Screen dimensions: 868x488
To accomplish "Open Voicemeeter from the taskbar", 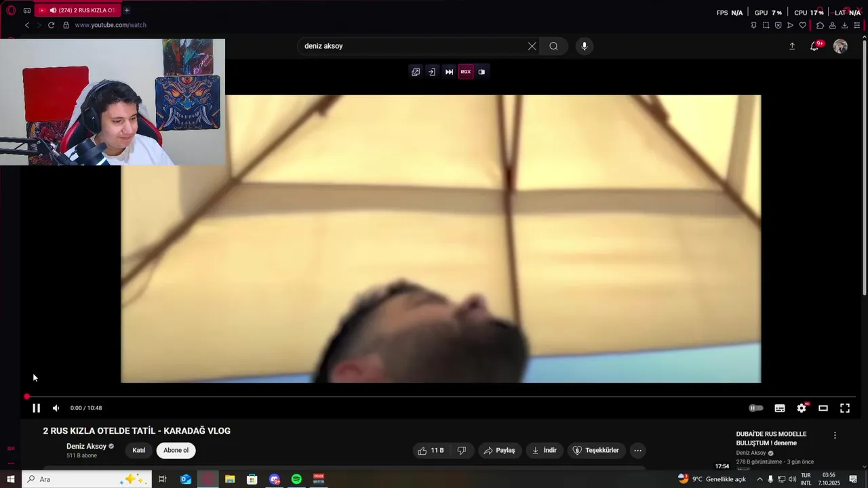I will click(319, 479).
